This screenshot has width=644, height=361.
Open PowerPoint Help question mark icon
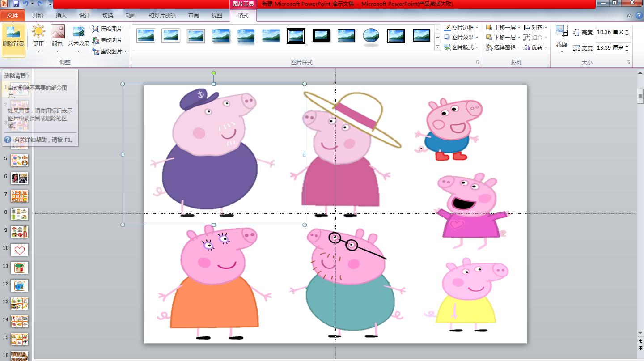pyautogui.click(x=638, y=15)
